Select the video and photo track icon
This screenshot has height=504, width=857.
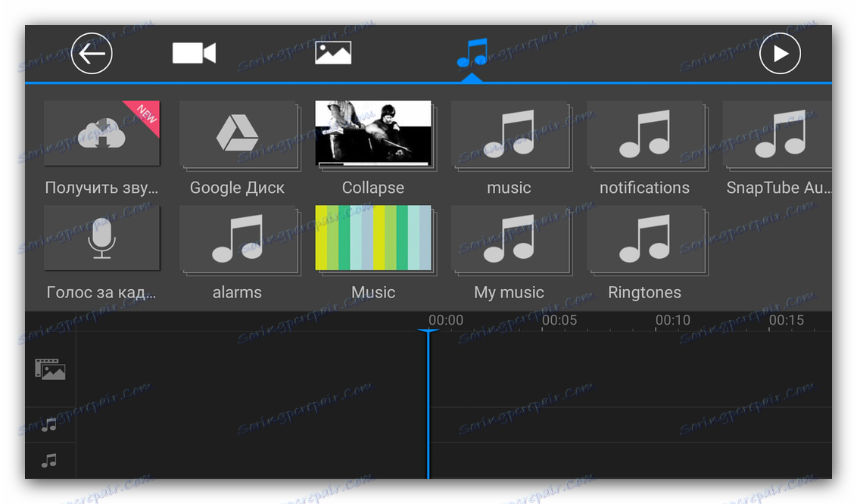(x=50, y=369)
